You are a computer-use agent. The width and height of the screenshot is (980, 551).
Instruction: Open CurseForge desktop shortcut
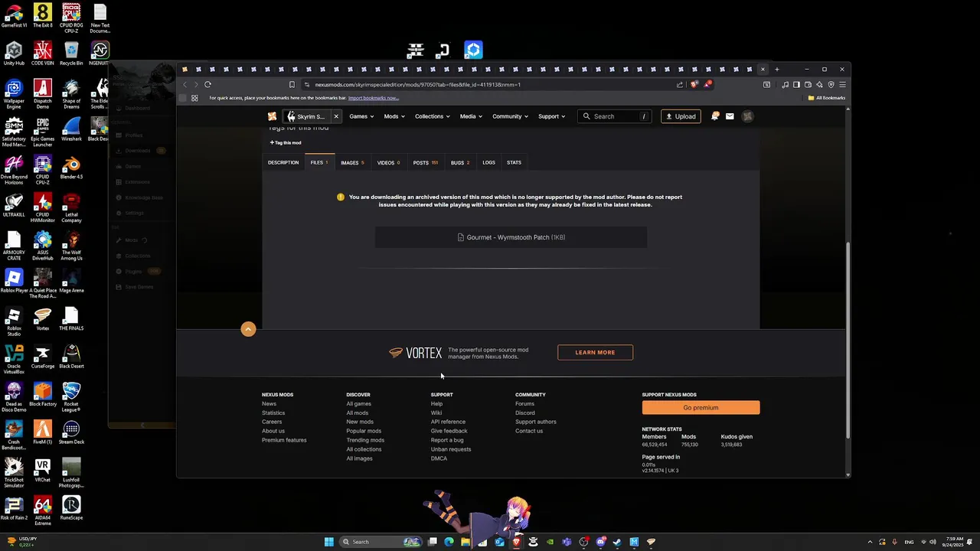[42, 357]
